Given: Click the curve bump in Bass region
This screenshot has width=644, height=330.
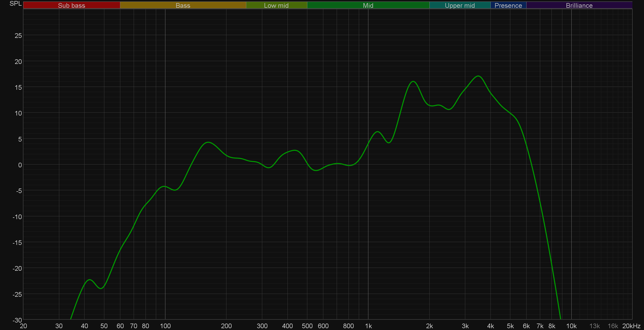Looking at the screenshot, I should [x=208, y=142].
